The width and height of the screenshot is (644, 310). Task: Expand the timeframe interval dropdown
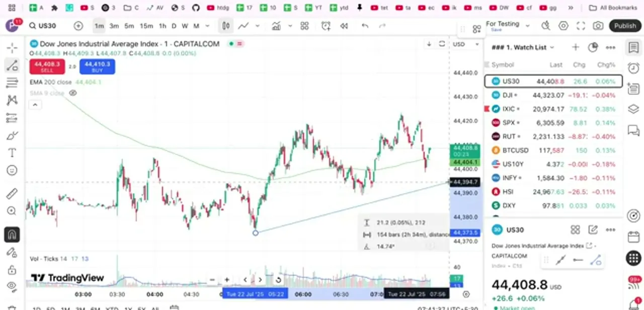tap(207, 26)
